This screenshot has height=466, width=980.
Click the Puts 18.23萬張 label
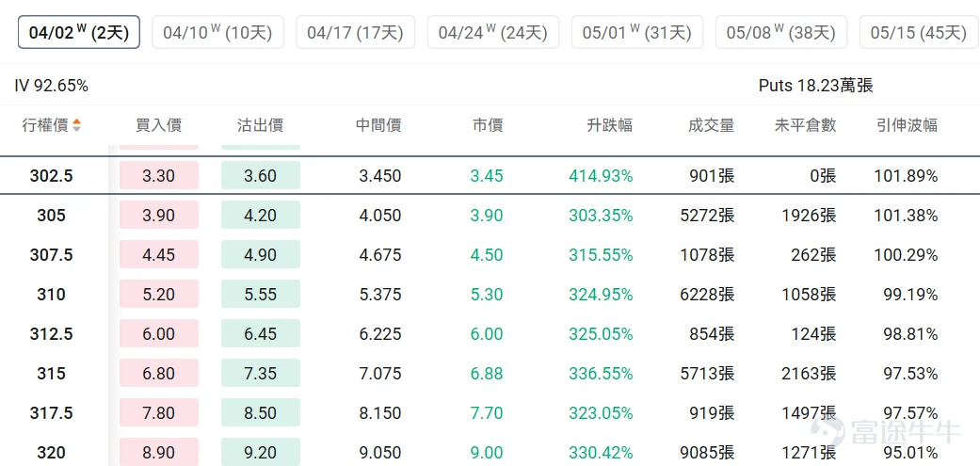pyautogui.click(x=815, y=87)
